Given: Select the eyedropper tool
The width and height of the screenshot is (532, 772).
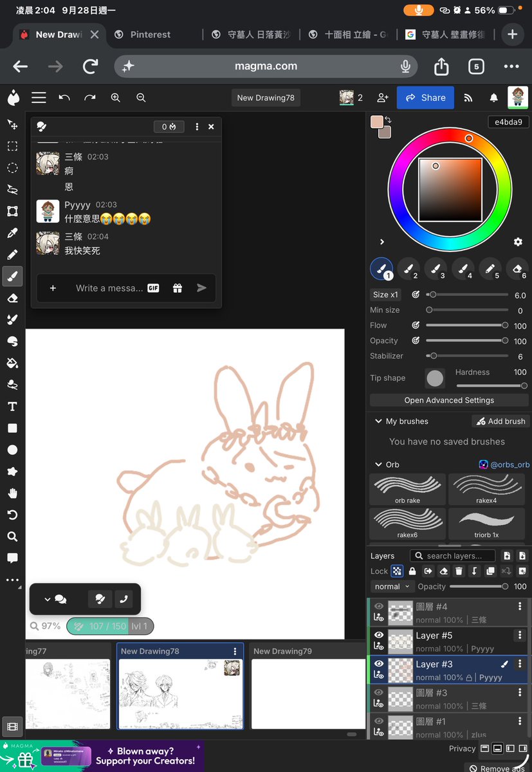Looking at the screenshot, I should [x=12, y=233].
